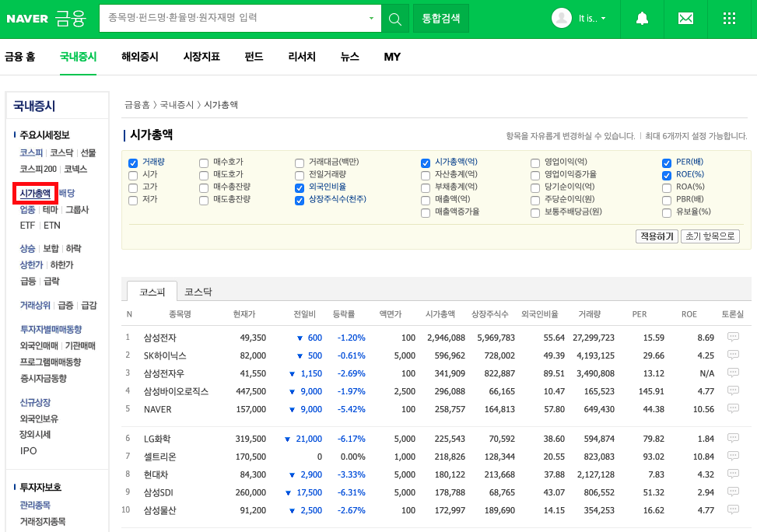Uncheck the 시가총액(억) checkbox
This screenshot has height=532, width=757.
[426, 163]
